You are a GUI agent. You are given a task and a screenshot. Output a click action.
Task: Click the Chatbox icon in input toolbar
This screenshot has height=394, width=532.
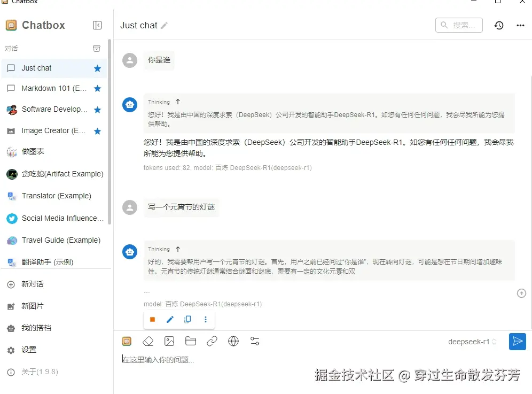tap(127, 341)
